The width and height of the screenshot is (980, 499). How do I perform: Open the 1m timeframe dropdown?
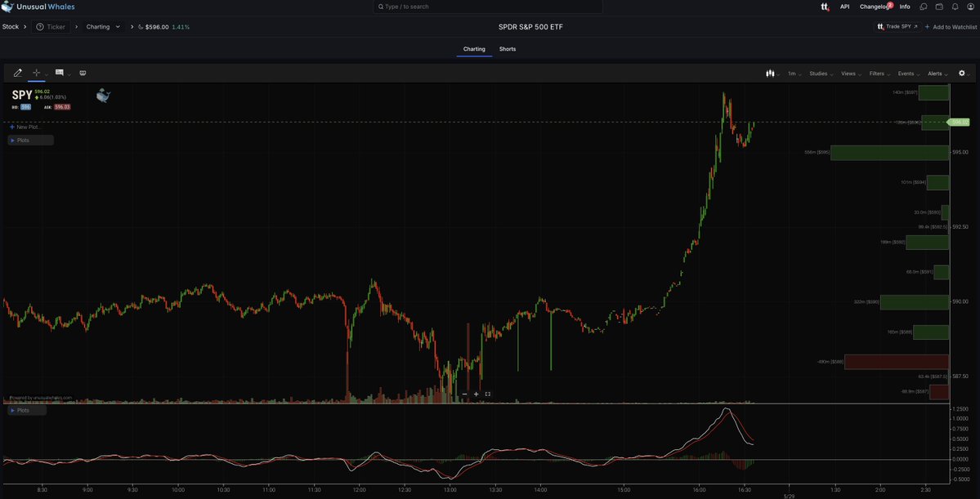[794, 74]
